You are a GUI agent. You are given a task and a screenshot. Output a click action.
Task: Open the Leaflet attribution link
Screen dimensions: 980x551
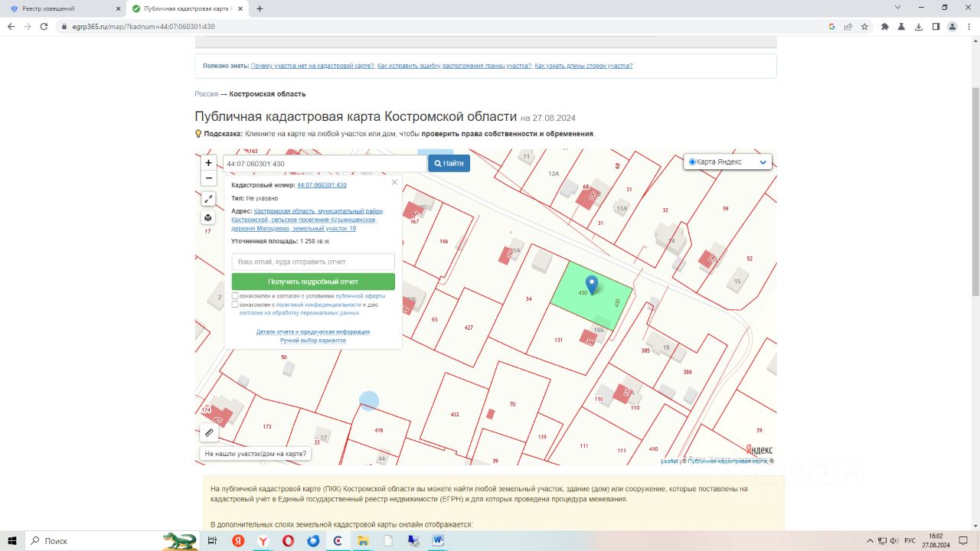point(669,461)
